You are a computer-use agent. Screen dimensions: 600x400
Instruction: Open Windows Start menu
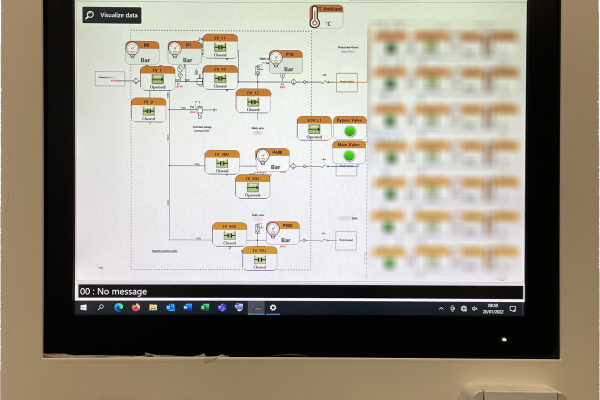83,307
